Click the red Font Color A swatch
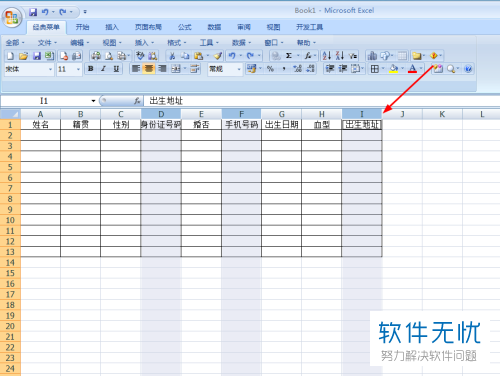 412,69
